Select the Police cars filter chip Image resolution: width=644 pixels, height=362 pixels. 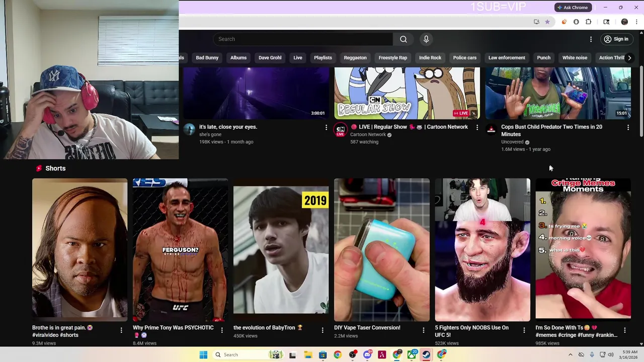(465, 58)
